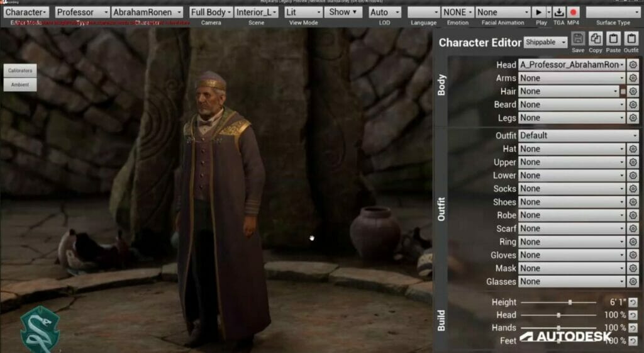644x353 pixels.
Task: Open the None facial animation dropdown
Action: pyautogui.click(x=502, y=12)
